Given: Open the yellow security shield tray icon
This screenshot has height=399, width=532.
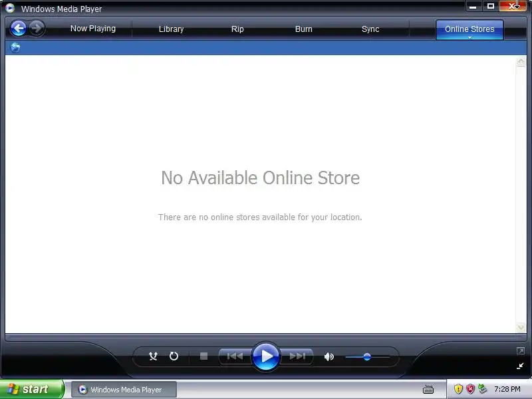Looking at the screenshot, I should tap(458, 389).
